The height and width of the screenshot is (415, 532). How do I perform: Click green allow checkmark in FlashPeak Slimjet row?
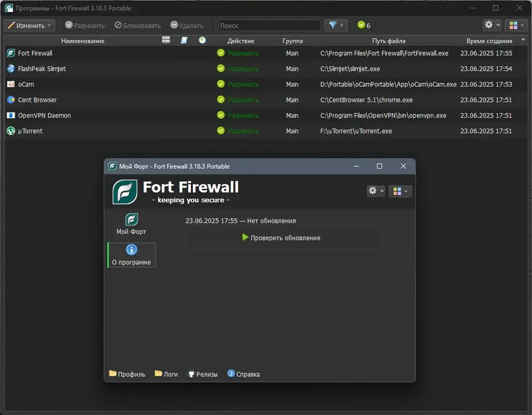point(221,69)
